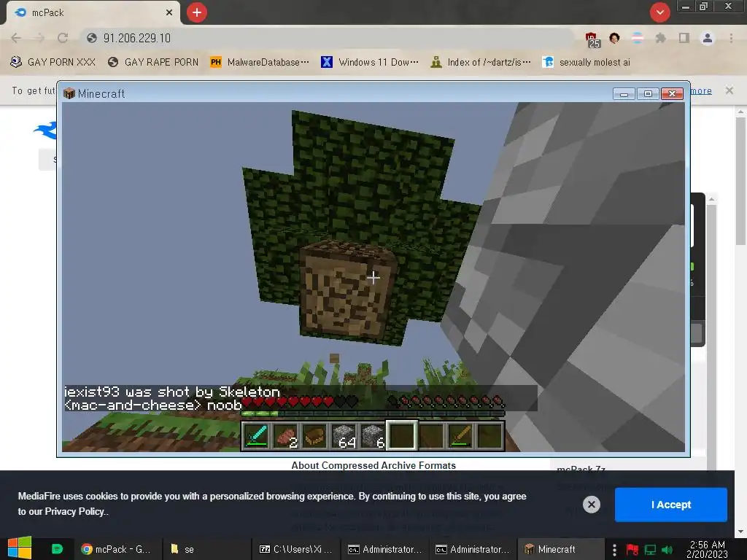
Task: Click the oak log block under crosshair
Action: (x=348, y=291)
